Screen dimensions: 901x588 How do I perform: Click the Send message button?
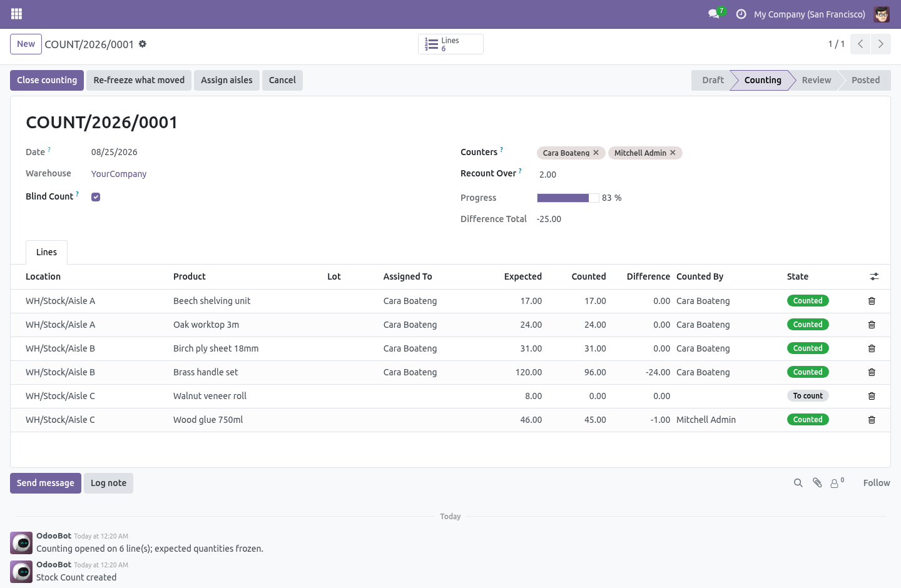[46, 483]
